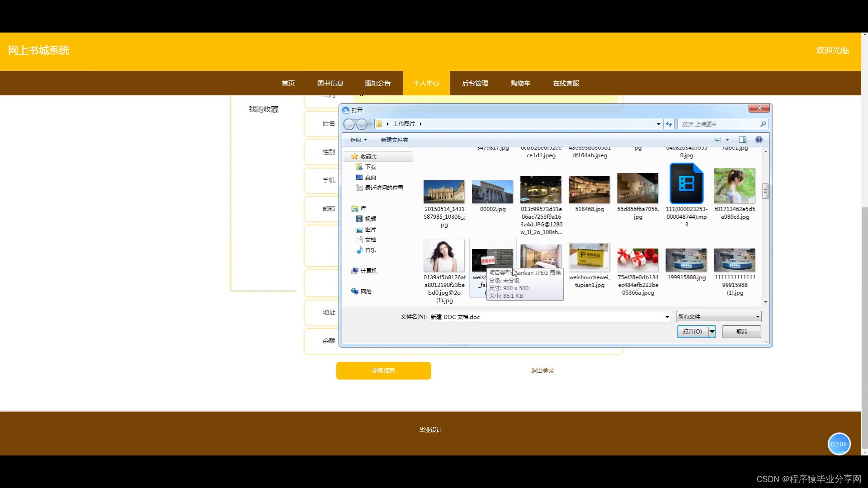Screen dimensions: 868x488
Task: Click the refresh folder arrows icon
Action: (669, 124)
